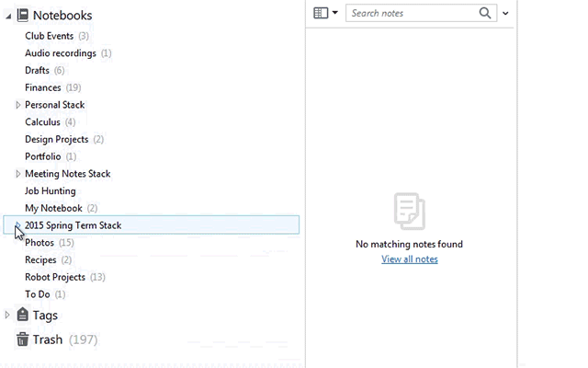Select the Club Events notebook

(50, 36)
